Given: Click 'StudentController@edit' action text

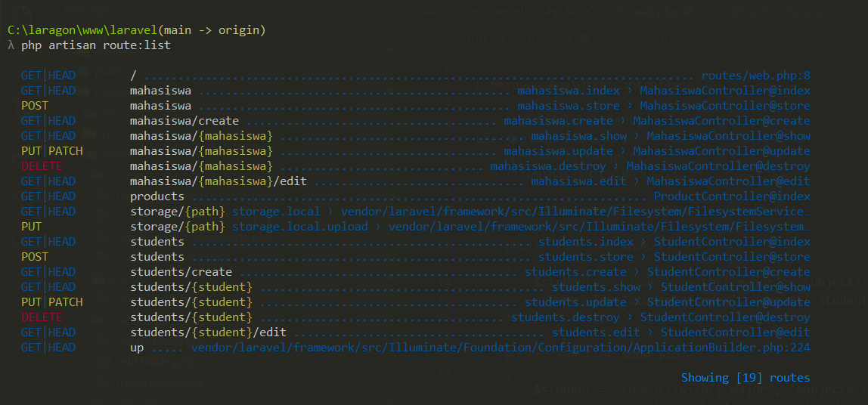Looking at the screenshot, I should pyautogui.click(x=736, y=332).
